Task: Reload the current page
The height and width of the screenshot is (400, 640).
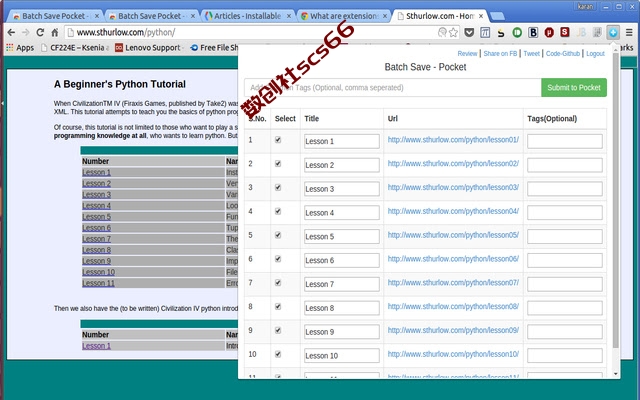Action: click(40, 32)
